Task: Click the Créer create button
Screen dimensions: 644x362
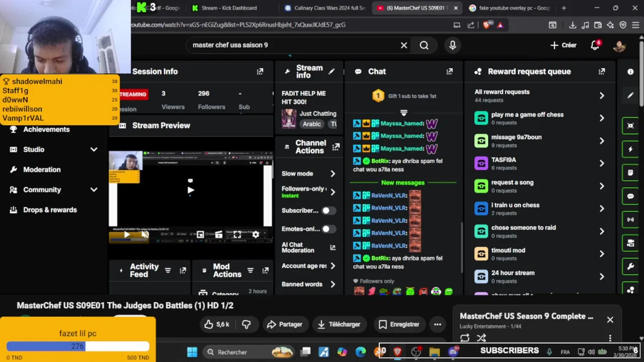Action: pyautogui.click(x=563, y=45)
